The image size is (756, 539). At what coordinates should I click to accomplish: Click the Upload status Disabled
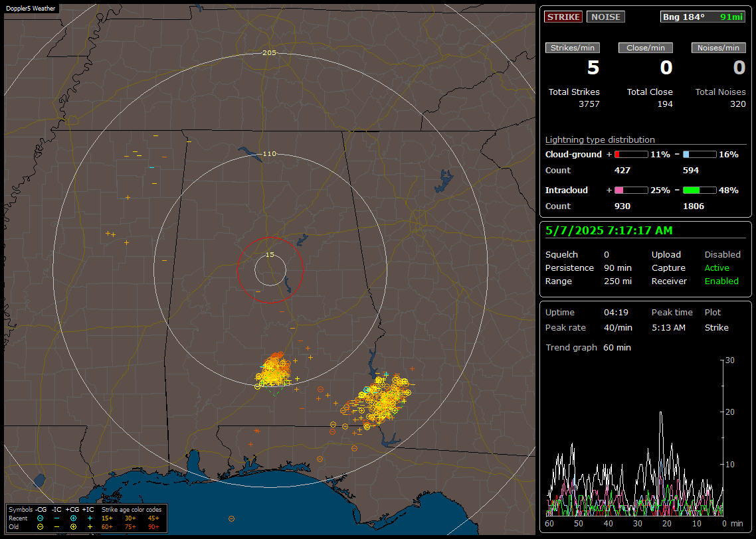tap(722, 255)
